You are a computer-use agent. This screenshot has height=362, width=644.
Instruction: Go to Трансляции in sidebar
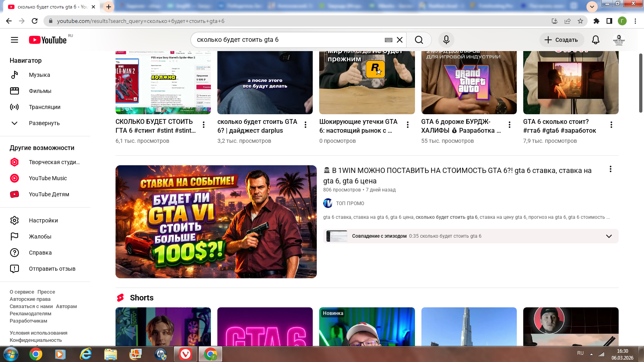tap(44, 107)
